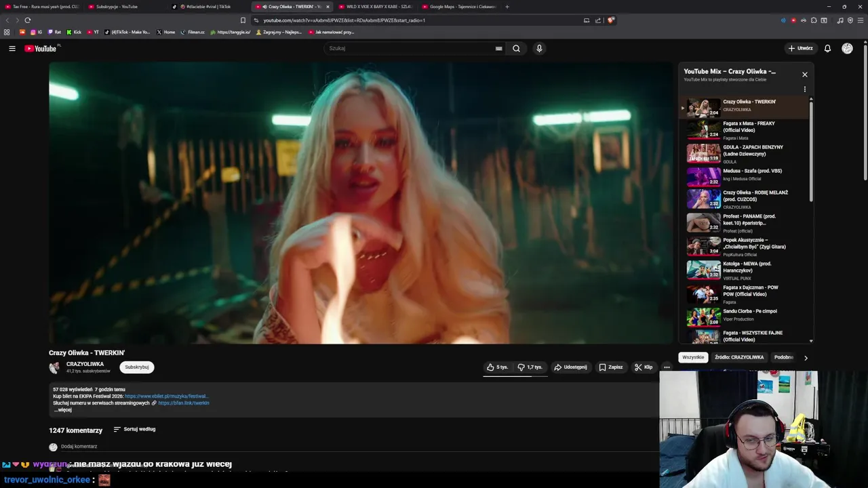Open the apps grid in bookmarks bar
Screen dimensions: 868x488
coord(7,32)
